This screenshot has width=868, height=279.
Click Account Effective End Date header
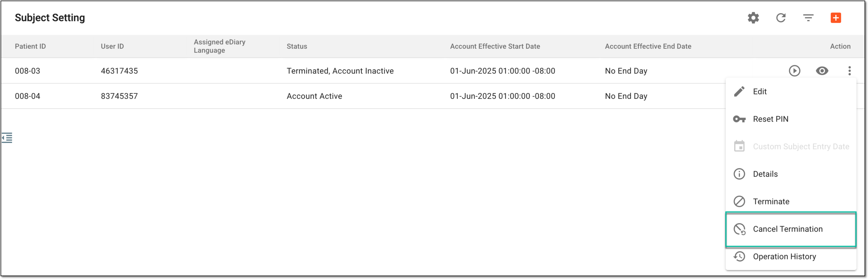pos(648,46)
